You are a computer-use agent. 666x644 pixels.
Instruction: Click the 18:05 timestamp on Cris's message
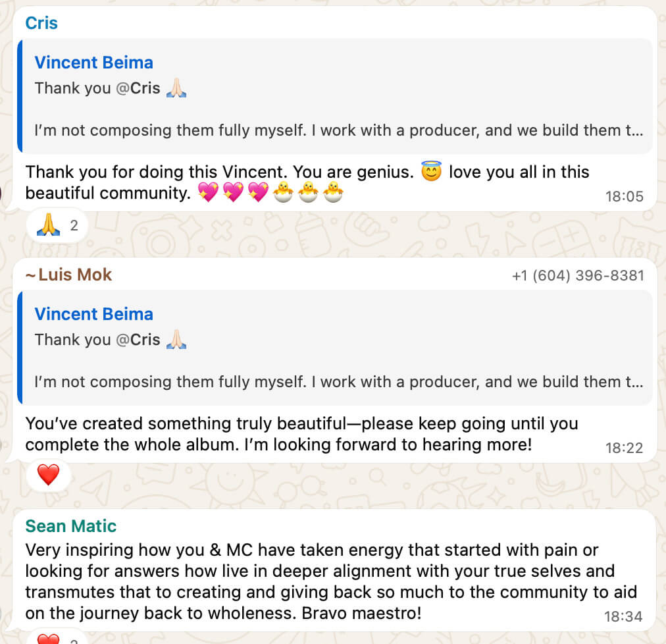click(624, 196)
